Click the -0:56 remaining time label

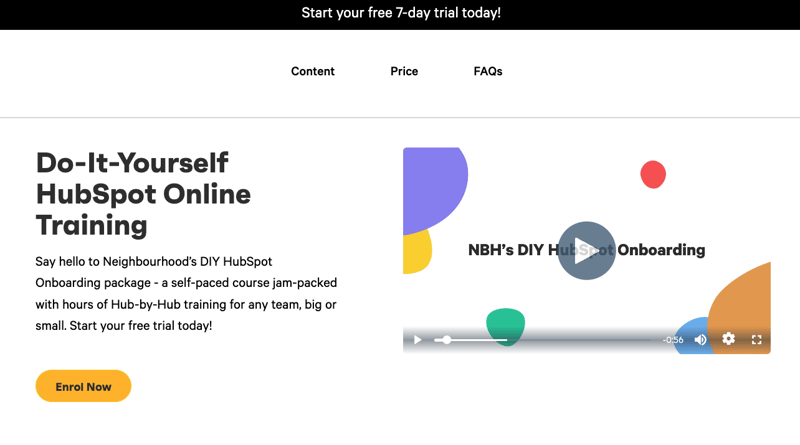[x=672, y=340]
